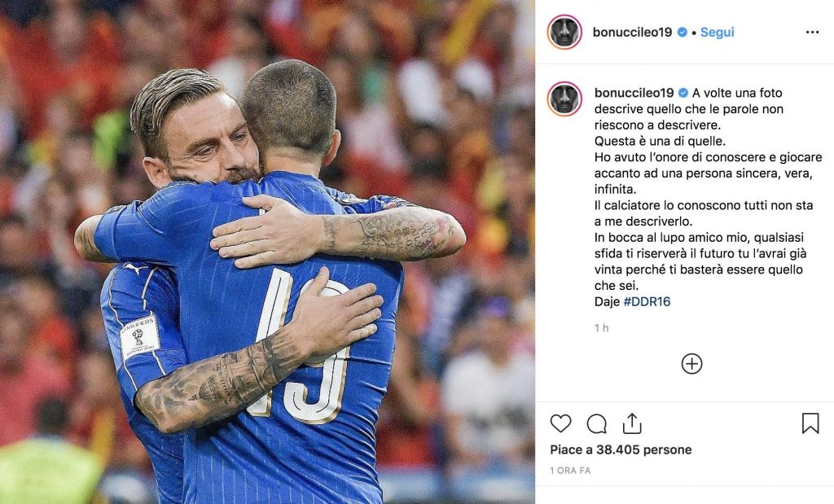The height and width of the screenshot is (504, 834).
Task: Click the '1 ORA FA' post timestamp
Action: tap(570, 471)
